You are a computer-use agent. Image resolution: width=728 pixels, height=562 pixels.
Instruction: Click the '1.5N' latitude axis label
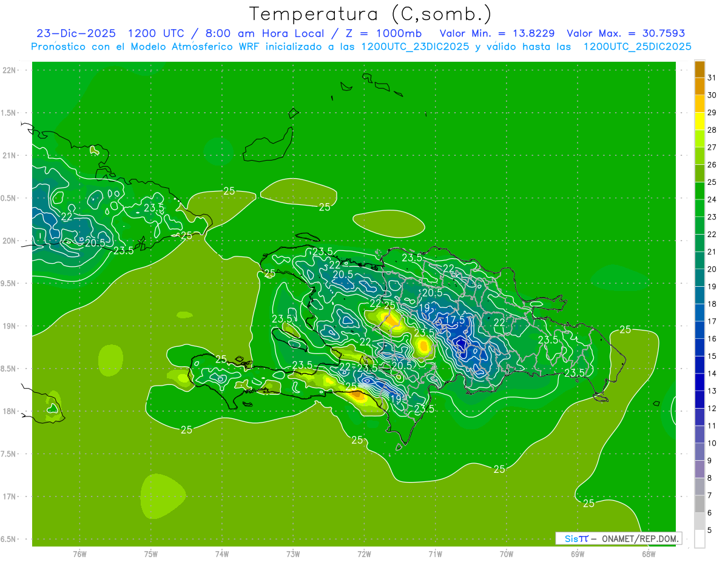(9, 113)
